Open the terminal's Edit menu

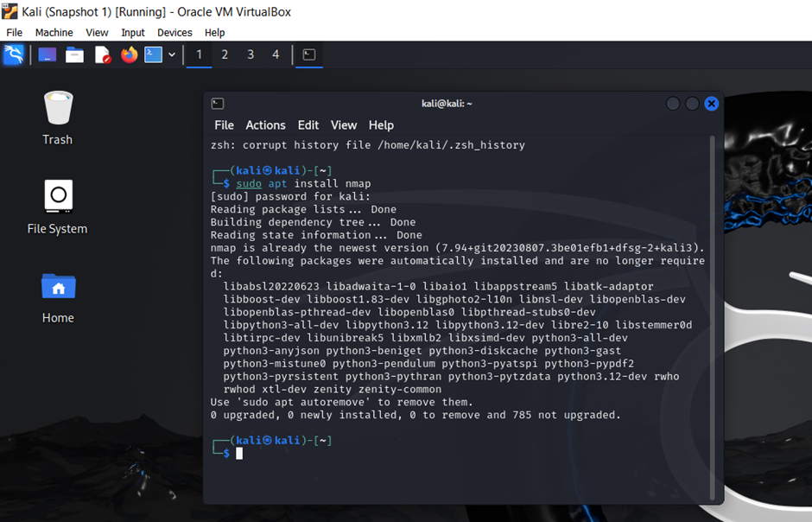click(308, 125)
